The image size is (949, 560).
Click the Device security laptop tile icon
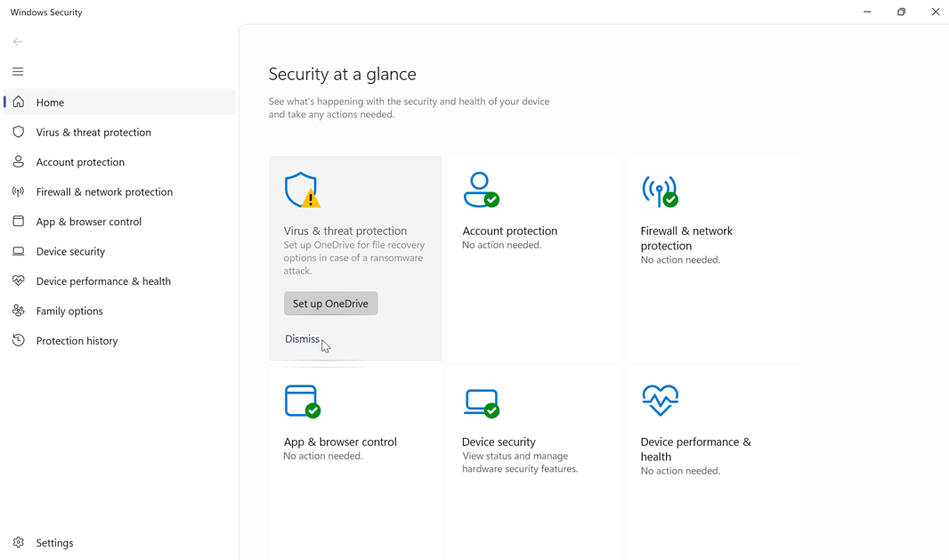click(481, 402)
